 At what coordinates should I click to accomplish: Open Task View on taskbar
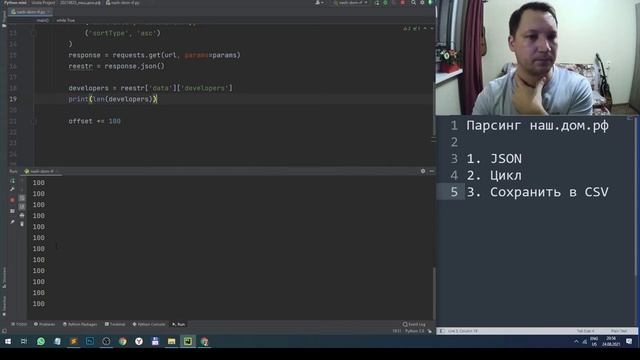click(24, 341)
